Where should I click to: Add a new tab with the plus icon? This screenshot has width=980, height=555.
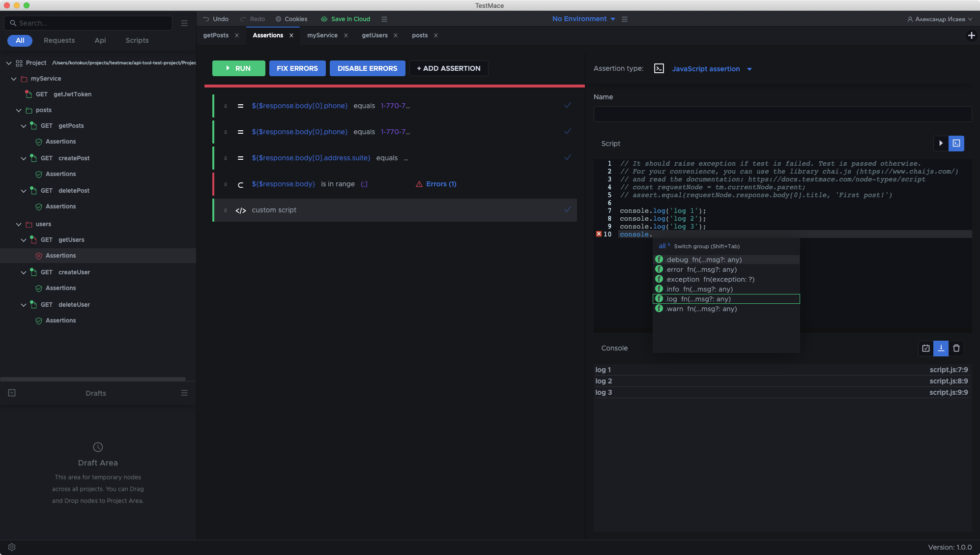click(x=971, y=35)
